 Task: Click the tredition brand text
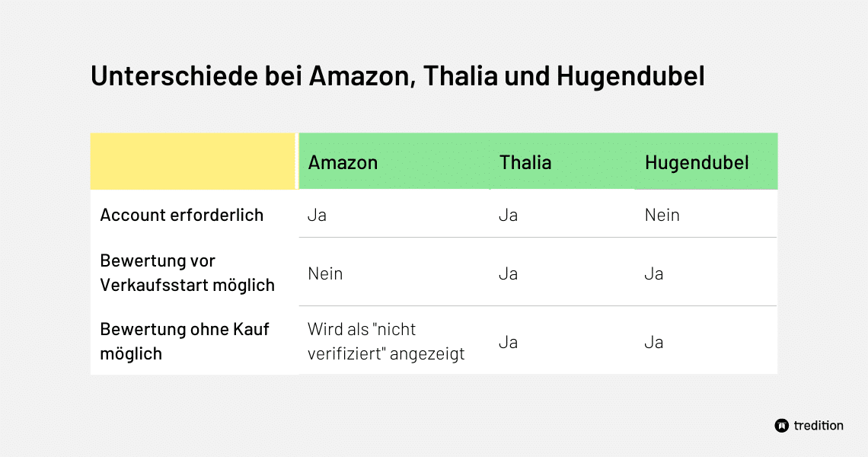(819, 426)
